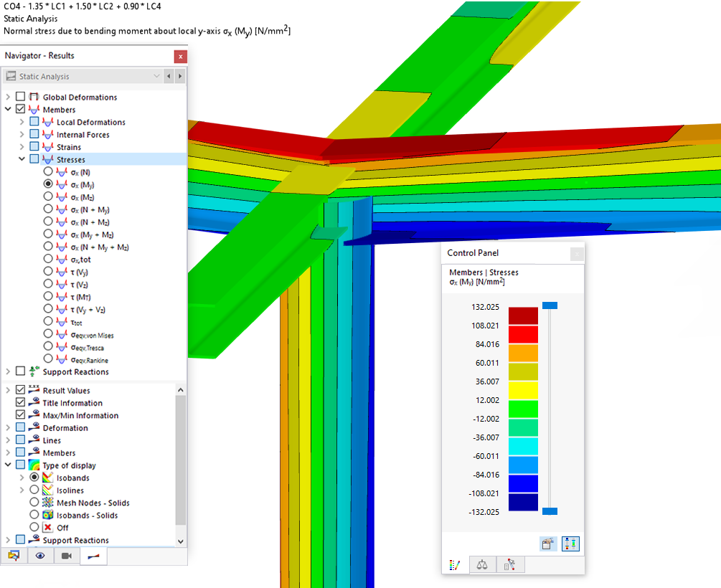Expand the Isobands node
Screen dimensions: 721x588
22,477
